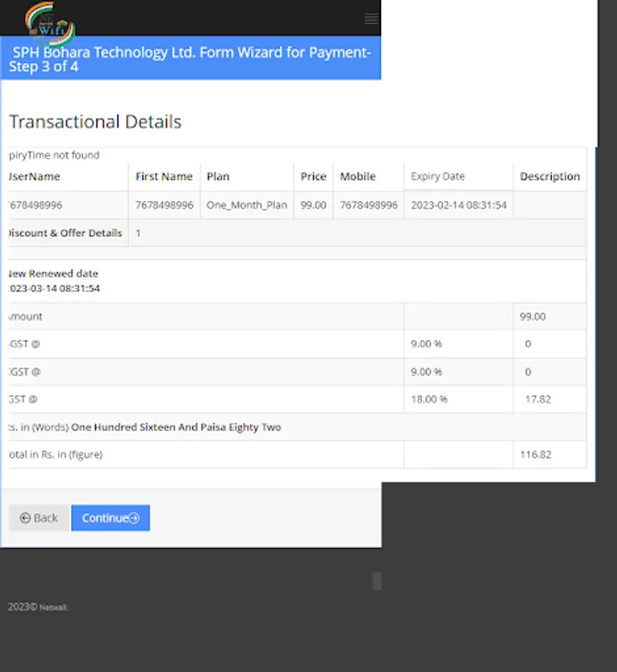Click the 'Time not found' message
The image size is (617, 672).
pos(54,155)
